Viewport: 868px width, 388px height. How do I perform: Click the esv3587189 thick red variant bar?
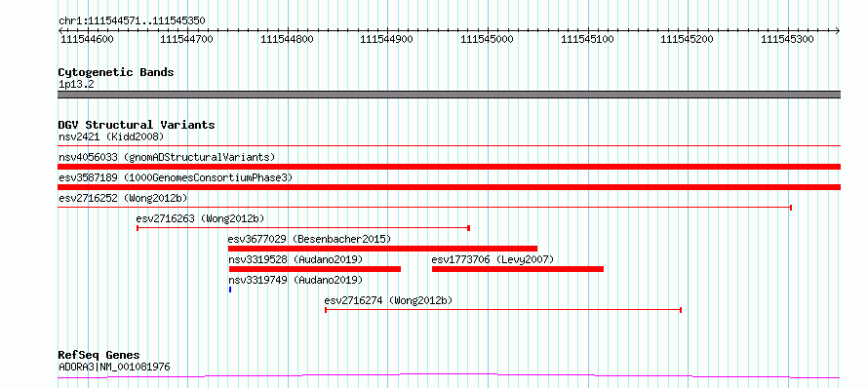coord(449,187)
